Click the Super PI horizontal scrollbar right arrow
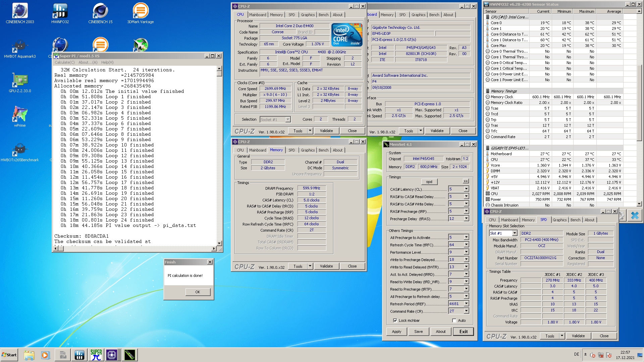The width and height of the screenshot is (644, 362). 214,249
